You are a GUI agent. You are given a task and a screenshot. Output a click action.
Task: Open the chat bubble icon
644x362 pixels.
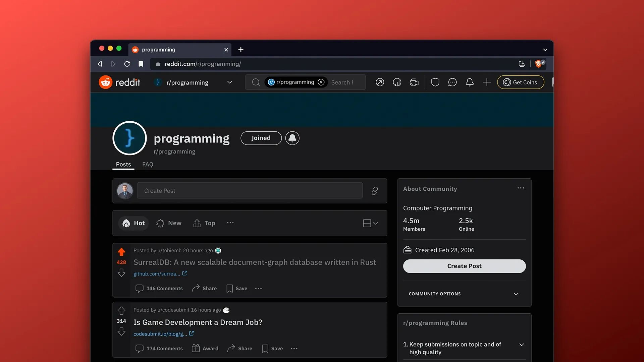pyautogui.click(x=452, y=82)
